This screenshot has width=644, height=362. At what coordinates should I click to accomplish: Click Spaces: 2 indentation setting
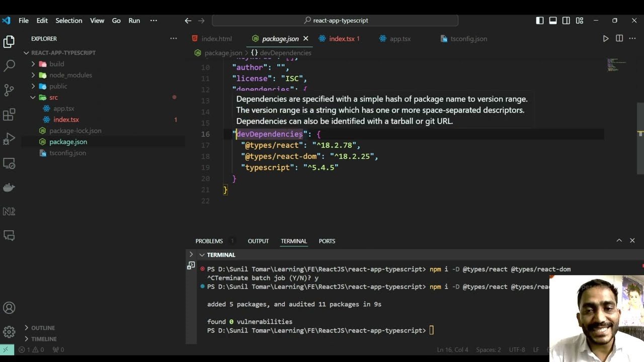tap(489, 349)
